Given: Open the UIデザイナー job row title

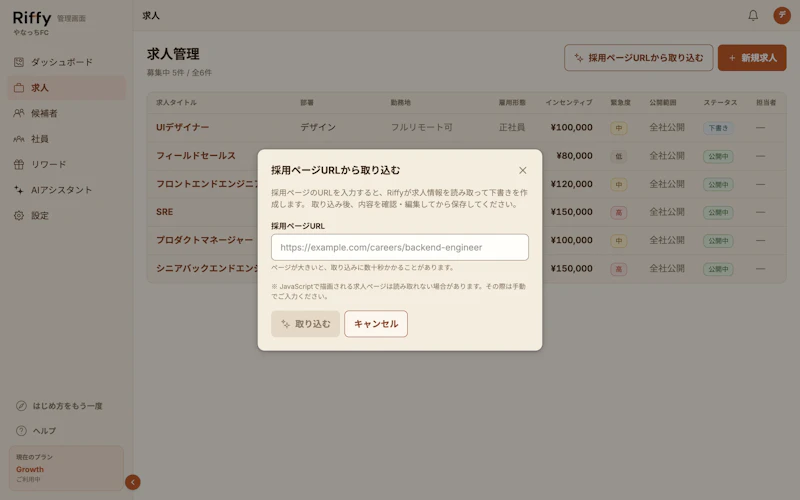Looking at the screenshot, I should (183, 127).
